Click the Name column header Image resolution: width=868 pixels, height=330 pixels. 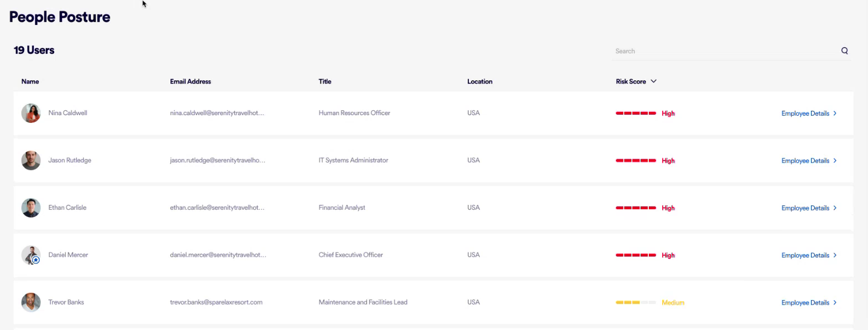click(30, 81)
